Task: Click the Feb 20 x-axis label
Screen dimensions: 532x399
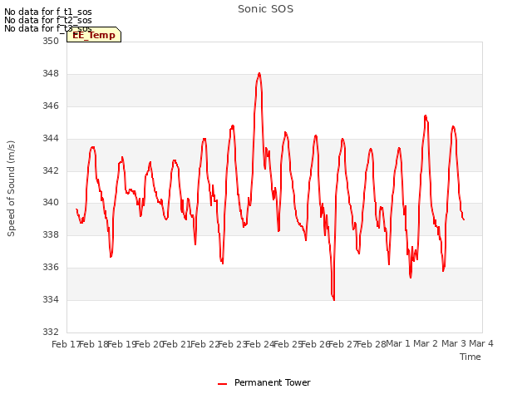Action: pos(150,344)
